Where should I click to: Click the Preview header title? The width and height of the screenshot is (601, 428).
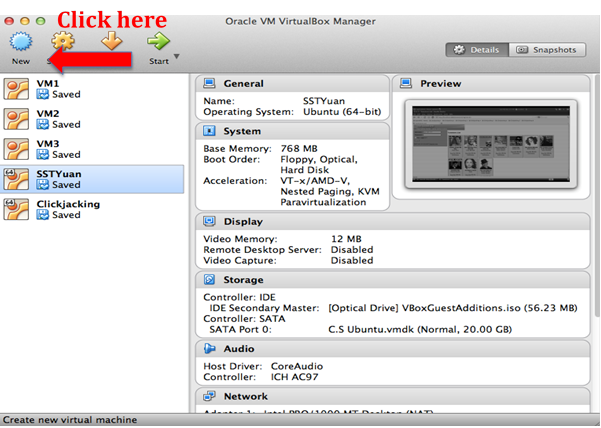coord(441,84)
